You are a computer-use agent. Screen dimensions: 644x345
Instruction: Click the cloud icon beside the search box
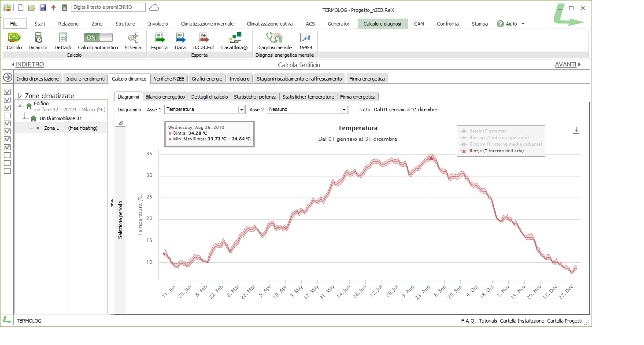tap(154, 7)
